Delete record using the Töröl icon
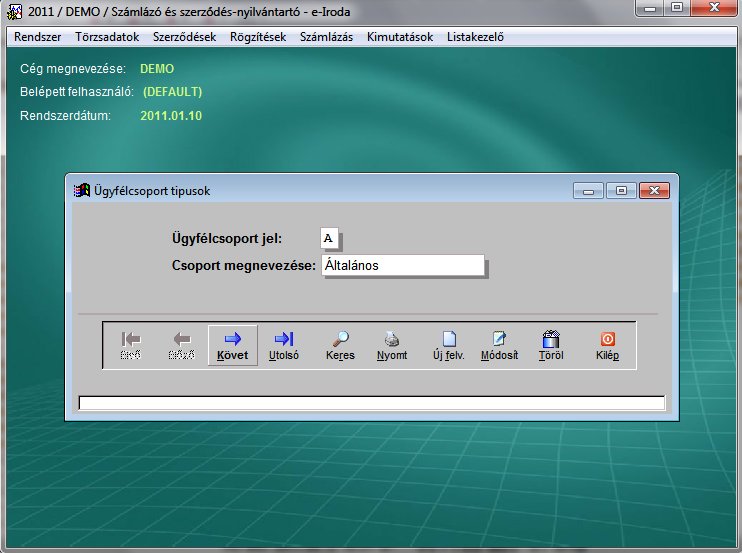The image size is (742, 553). pos(551,345)
